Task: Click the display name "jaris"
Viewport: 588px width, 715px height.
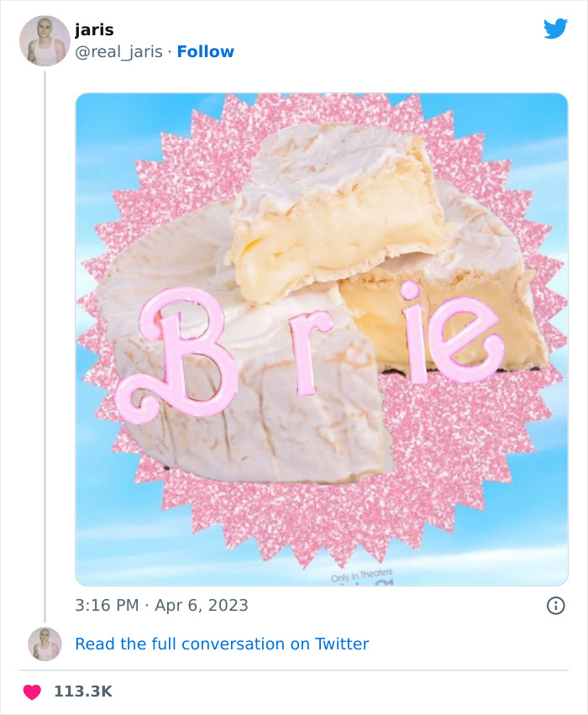Action: click(x=94, y=30)
